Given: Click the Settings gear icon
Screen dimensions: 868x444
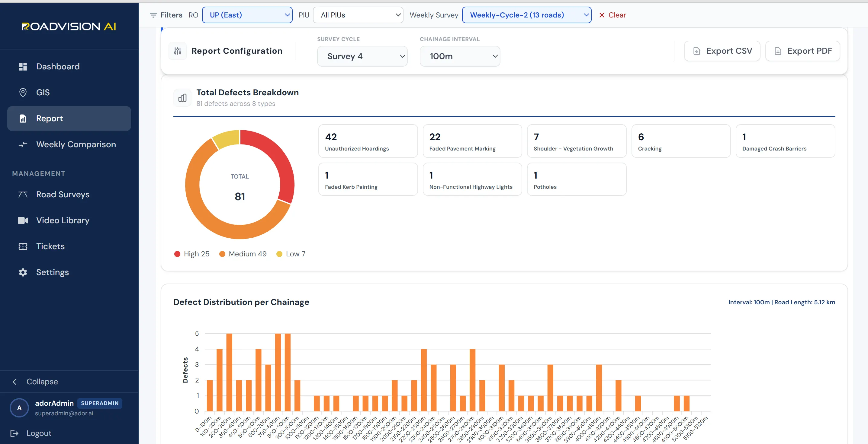Looking at the screenshot, I should coord(23,272).
